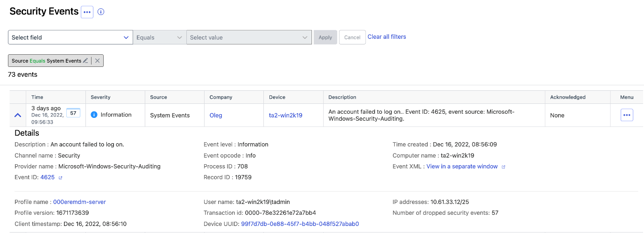This screenshot has height=233, width=644.
Task: Open the Device UUID link
Action: (300, 224)
